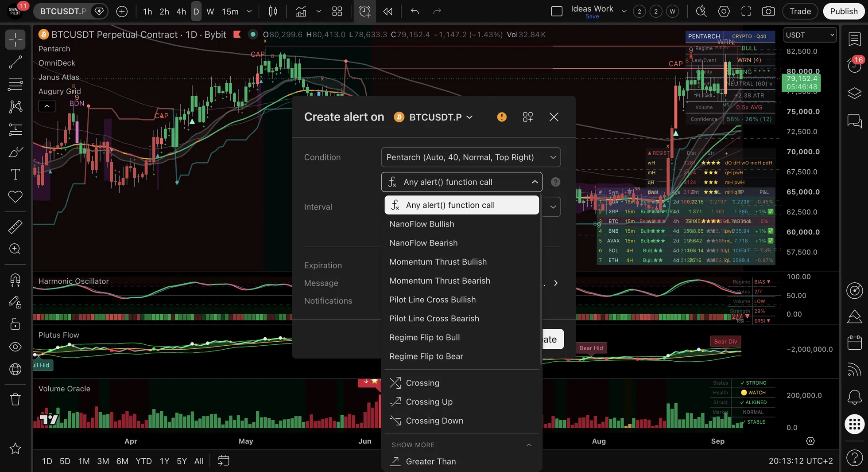The height and width of the screenshot is (472, 868).
Task: Pick Pilot Line Cross Bullish
Action: pyautogui.click(x=461, y=300)
